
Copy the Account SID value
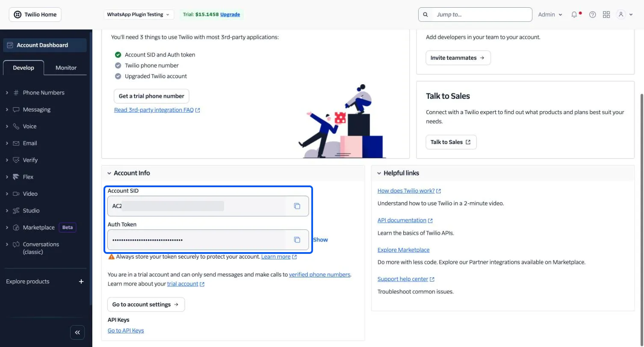(297, 206)
